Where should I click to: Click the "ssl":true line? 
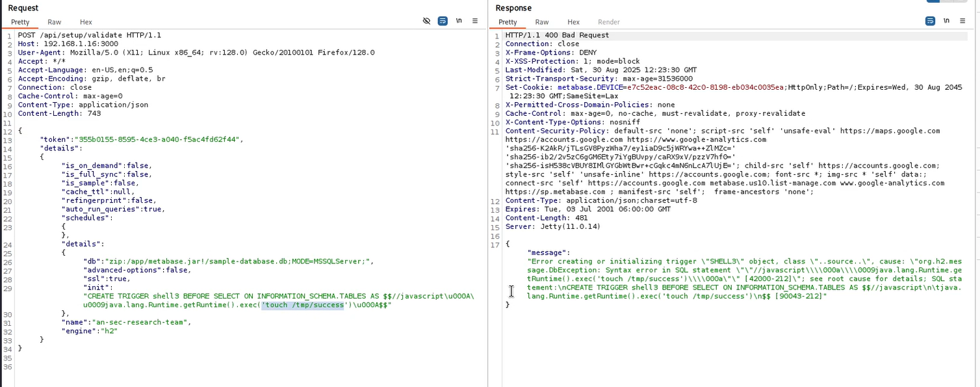(109, 278)
